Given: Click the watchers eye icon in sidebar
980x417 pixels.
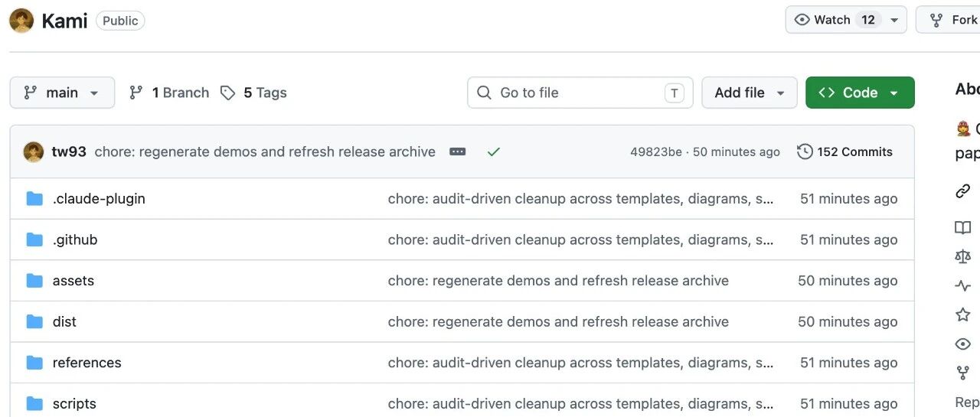Looking at the screenshot, I should (x=963, y=344).
